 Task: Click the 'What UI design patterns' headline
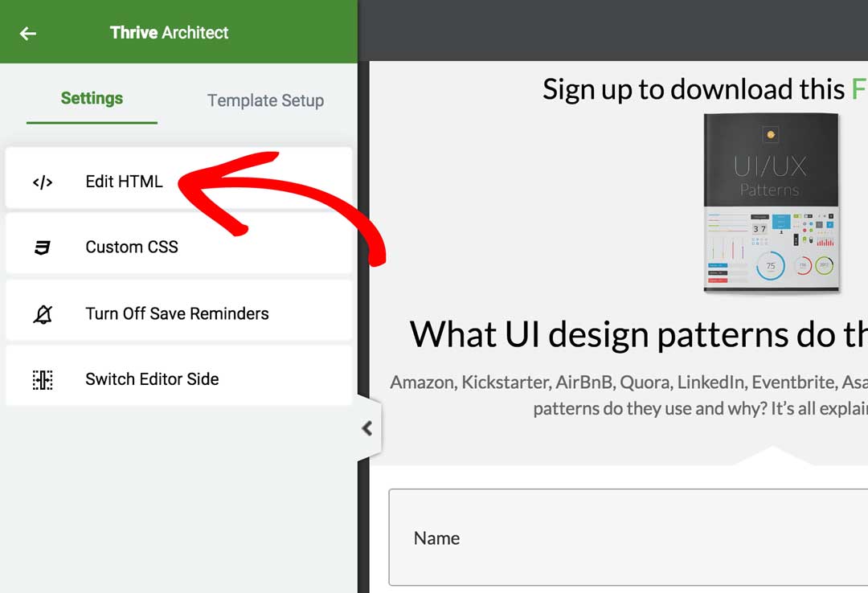pyautogui.click(x=635, y=333)
